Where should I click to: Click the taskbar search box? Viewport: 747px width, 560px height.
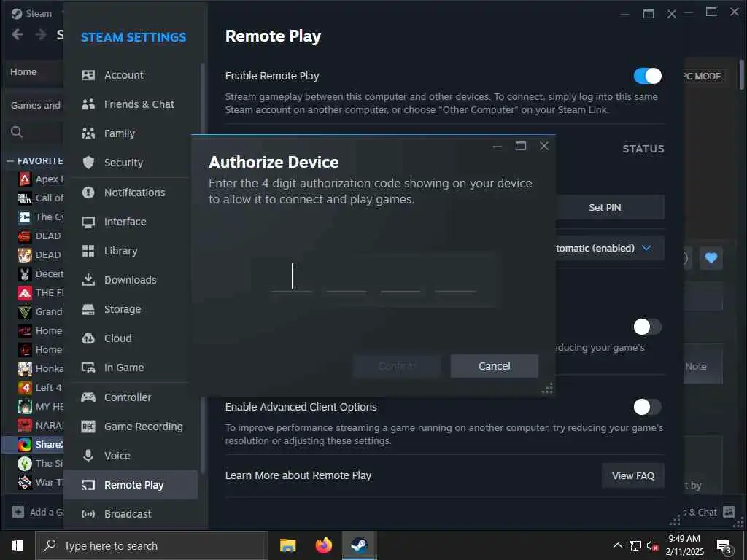152,545
